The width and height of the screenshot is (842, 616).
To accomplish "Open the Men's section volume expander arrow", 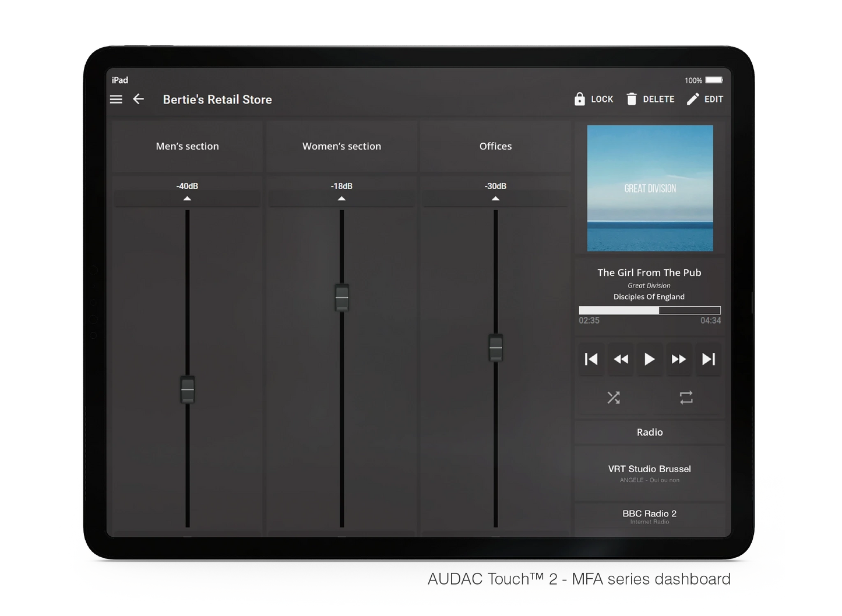I will click(x=187, y=198).
